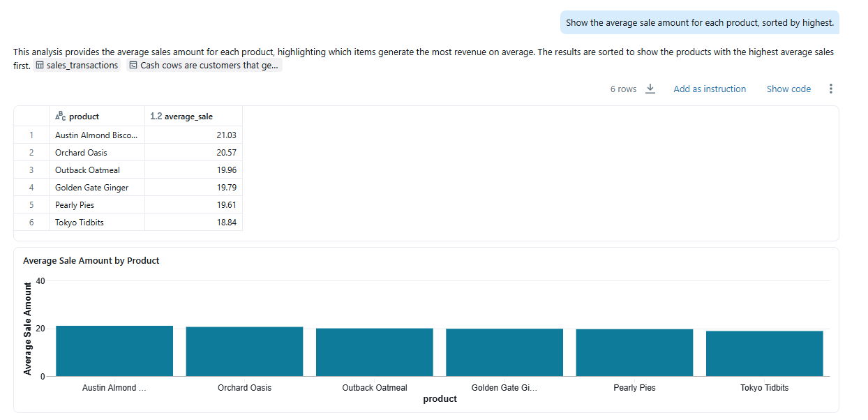Screen dimensions: 868x420
Task: Open the three-dot overflow menu
Action: [x=830, y=89]
